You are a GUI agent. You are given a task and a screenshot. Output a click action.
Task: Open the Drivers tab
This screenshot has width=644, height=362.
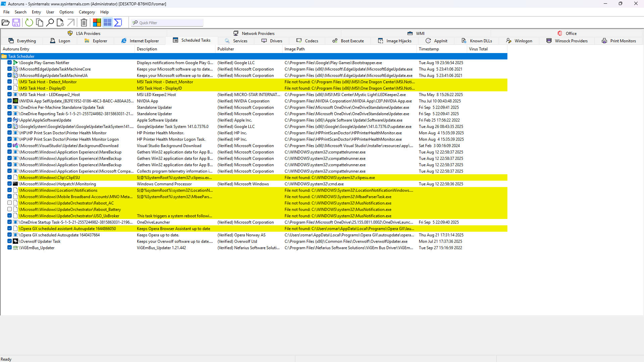coord(272,41)
